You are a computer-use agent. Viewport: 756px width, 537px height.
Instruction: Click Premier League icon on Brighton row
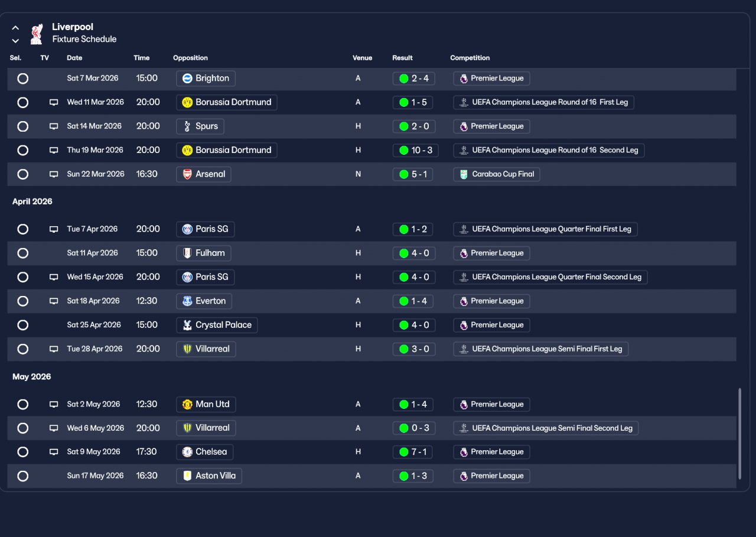coord(464,79)
